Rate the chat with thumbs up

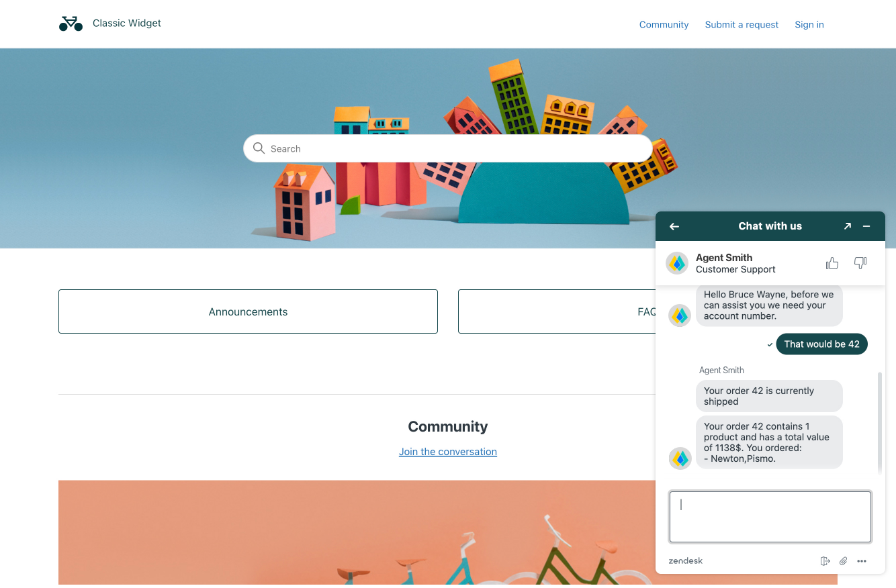(832, 263)
